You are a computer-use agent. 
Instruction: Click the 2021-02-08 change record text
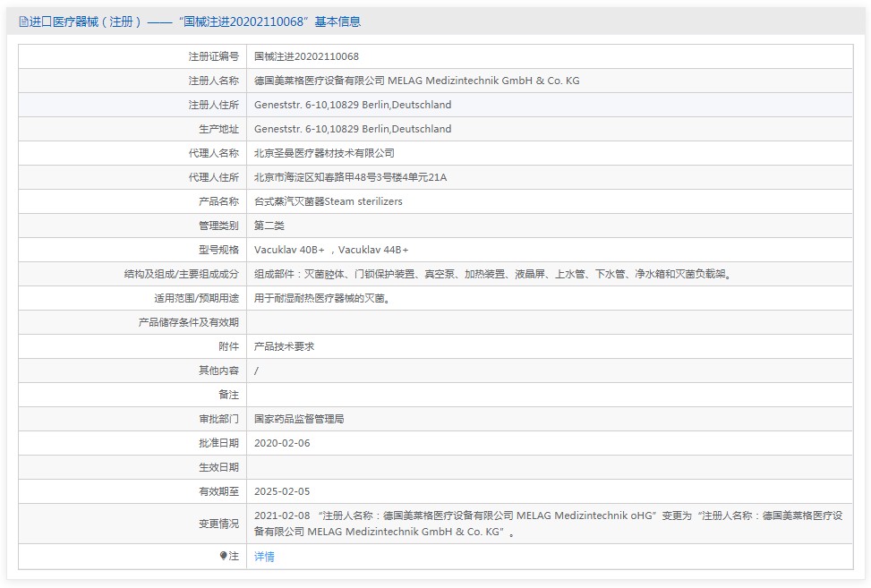click(x=549, y=524)
